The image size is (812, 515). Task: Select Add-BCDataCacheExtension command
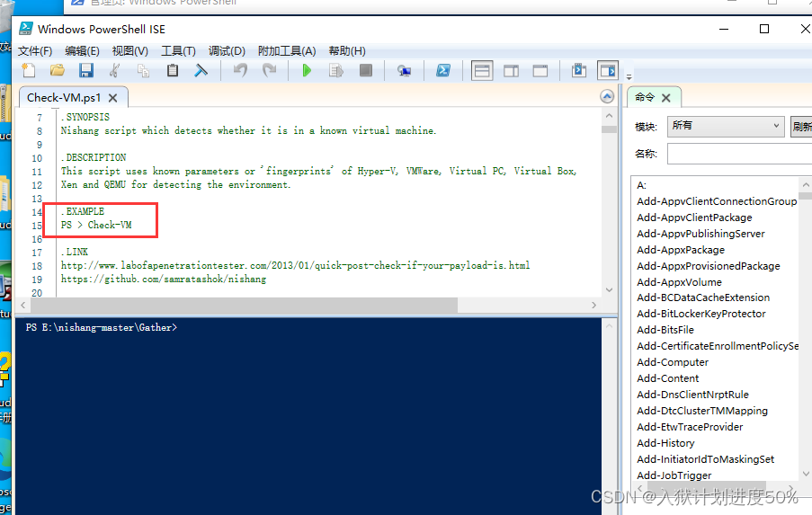[x=702, y=297]
